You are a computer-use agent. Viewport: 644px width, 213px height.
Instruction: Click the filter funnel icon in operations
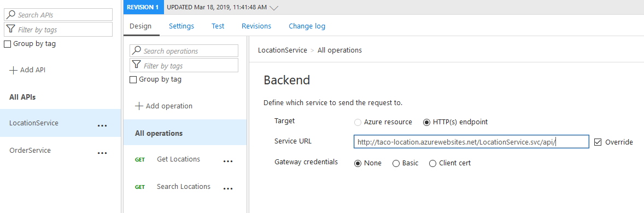click(136, 65)
